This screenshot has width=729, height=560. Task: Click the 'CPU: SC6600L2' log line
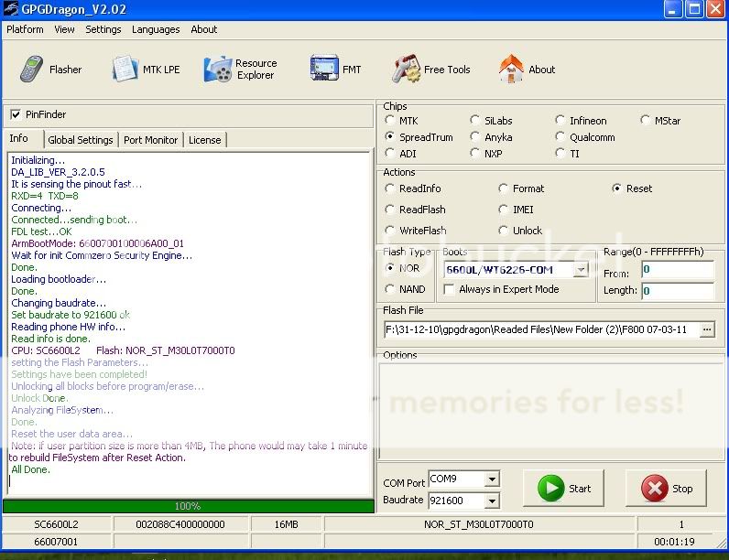pyautogui.click(x=123, y=350)
